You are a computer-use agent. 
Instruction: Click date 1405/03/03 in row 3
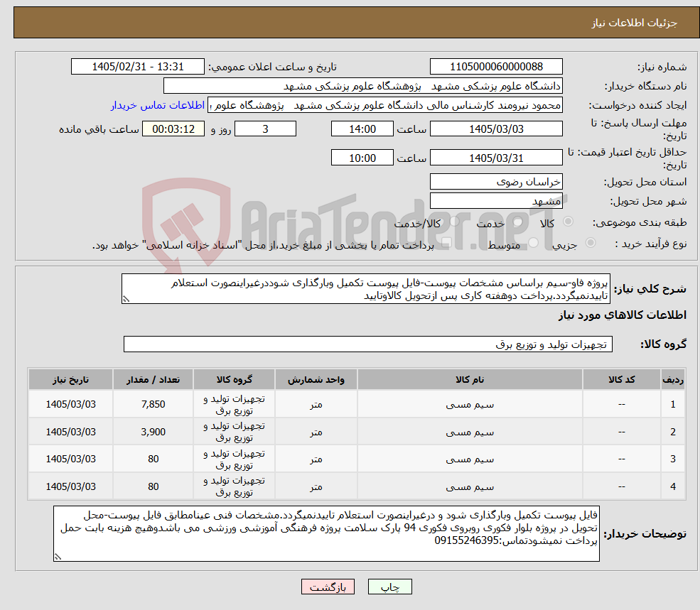[x=70, y=459]
